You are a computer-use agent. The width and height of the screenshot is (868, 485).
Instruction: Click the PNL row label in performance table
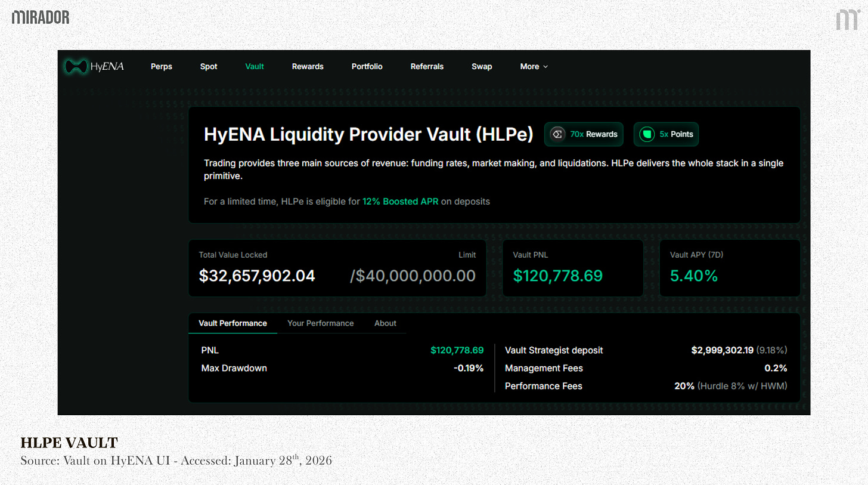(210, 350)
